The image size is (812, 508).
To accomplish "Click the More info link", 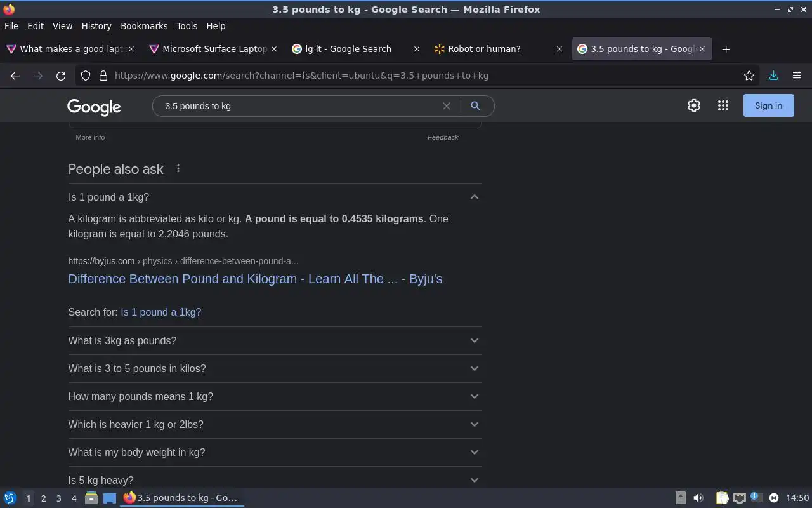I will tap(90, 137).
